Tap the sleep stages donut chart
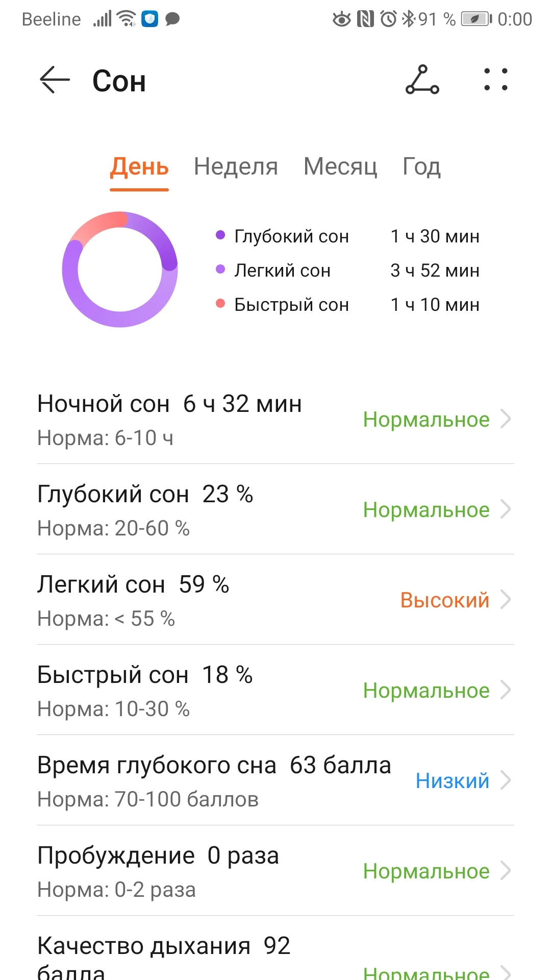The width and height of the screenshot is (551, 980). [x=120, y=269]
